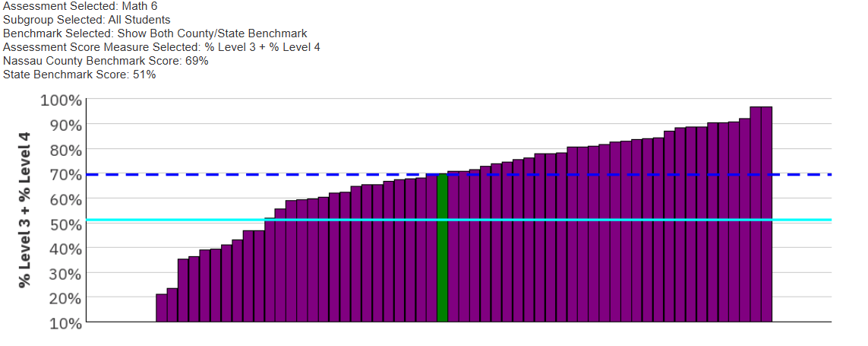The width and height of the screenshot is (868, 346).
Task: Click 'Assessment Score Measure Selected' line
Action: tap(162, 47)
